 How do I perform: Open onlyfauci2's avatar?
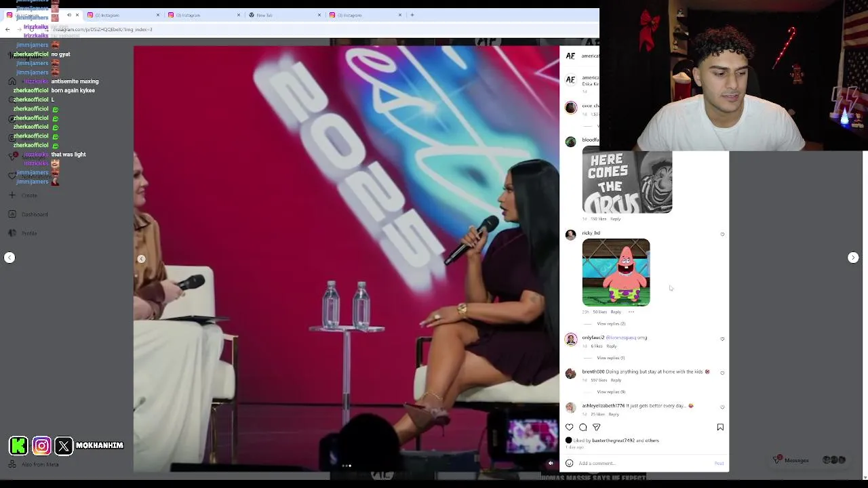[x=570, y=339]
